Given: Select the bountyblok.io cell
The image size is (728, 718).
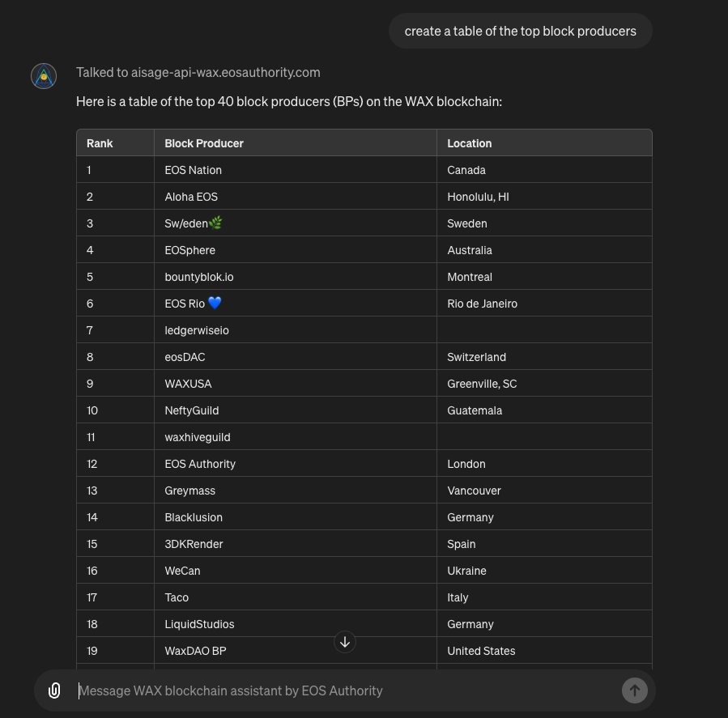Looking at the screenshot, I should [199, 277].
